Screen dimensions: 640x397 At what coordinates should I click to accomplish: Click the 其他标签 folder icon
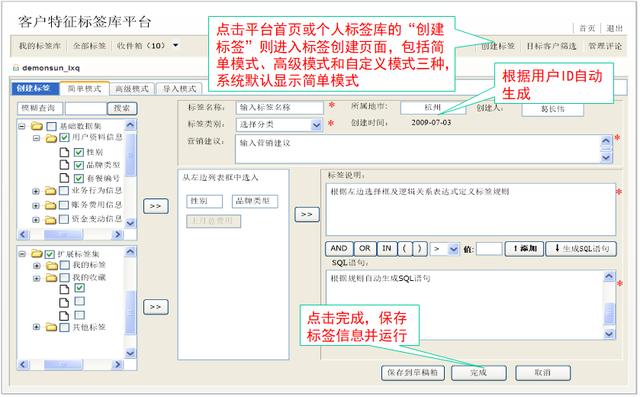(x=51, y=327)
